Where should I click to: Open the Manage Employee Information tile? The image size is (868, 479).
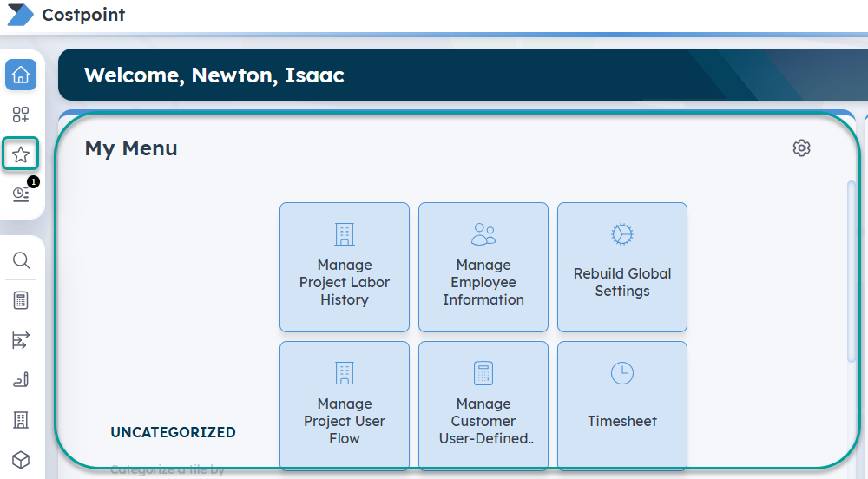coord(483,267)
